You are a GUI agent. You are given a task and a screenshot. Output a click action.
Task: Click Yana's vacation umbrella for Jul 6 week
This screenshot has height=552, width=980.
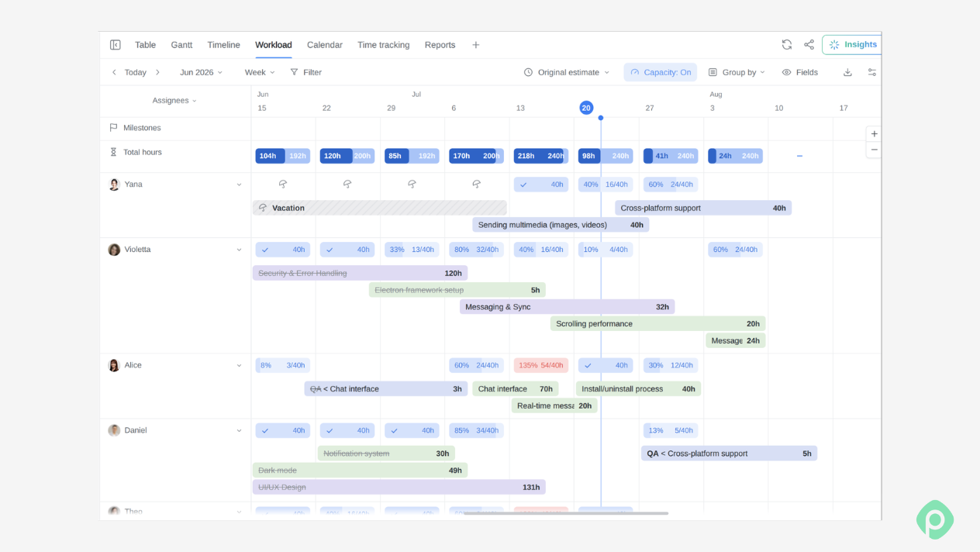476,185
